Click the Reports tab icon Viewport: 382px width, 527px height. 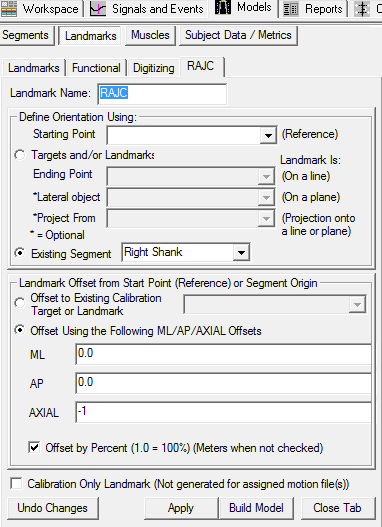pyautogui.click(x=291, y=9)
